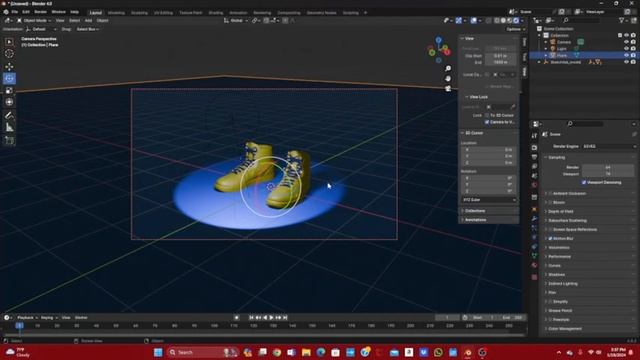
Task: Toggle camera view with viewport camera icon
Action: coord(448,88)
